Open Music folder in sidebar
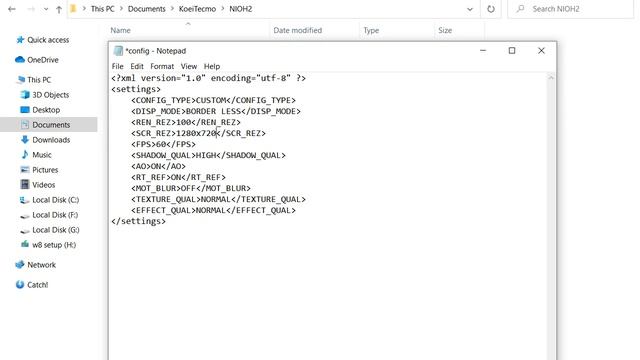 tap(42, 155)
